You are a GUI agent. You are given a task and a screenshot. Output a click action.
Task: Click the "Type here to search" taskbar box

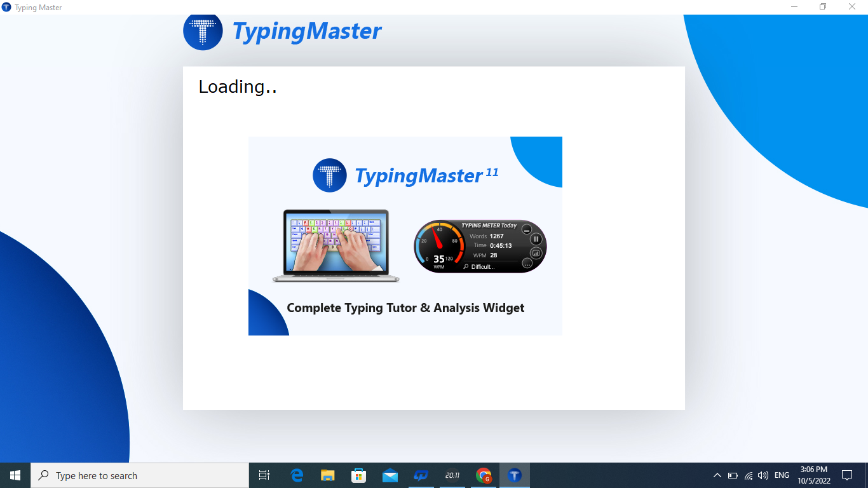click(x=140, y=475)
